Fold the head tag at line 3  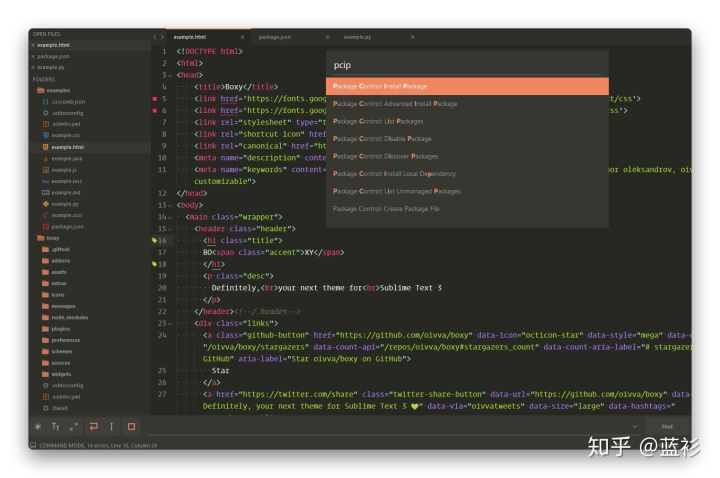(x=170, y=75)
